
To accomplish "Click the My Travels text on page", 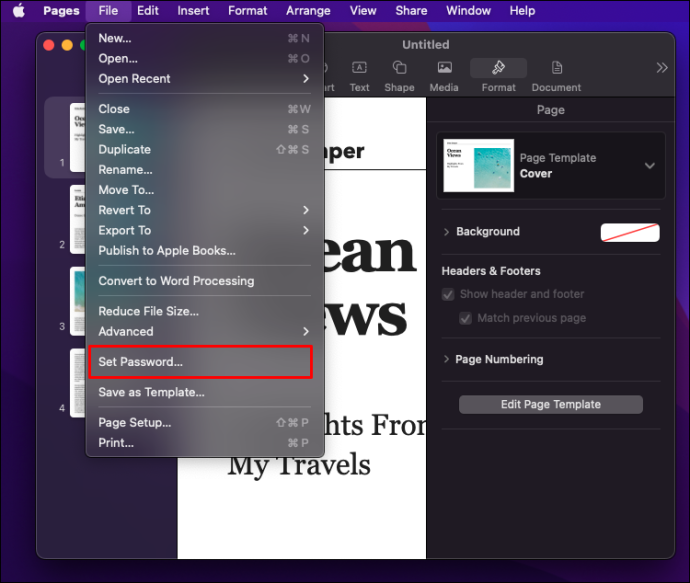I will [x=299, y=466].
